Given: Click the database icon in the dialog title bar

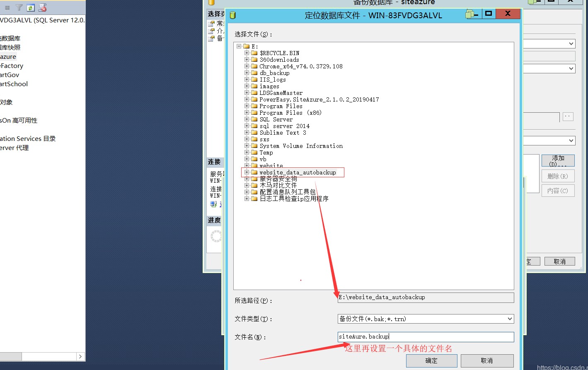Looking at the screenshot, I should coord(232,13).
